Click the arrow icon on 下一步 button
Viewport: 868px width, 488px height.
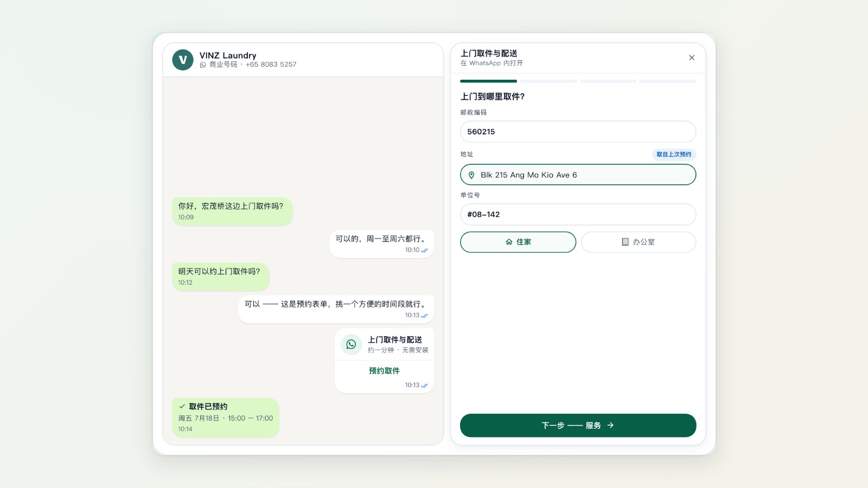610,425
